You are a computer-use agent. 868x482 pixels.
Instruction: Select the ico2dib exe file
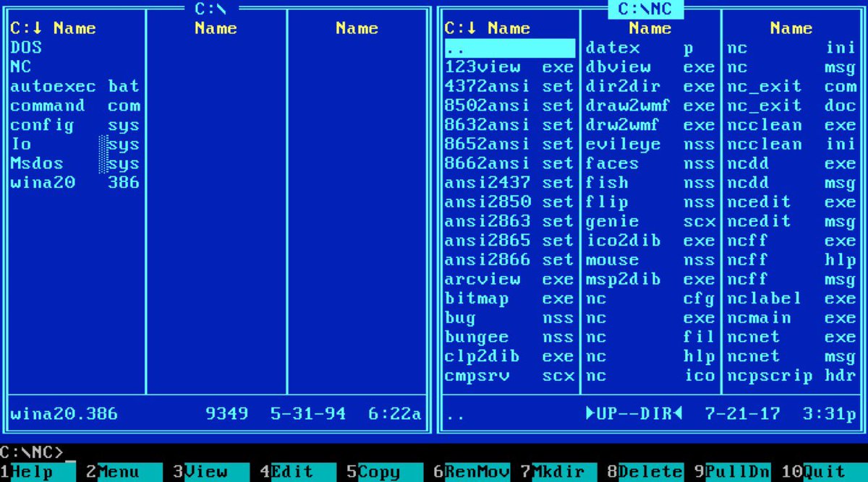coord(650,241)
